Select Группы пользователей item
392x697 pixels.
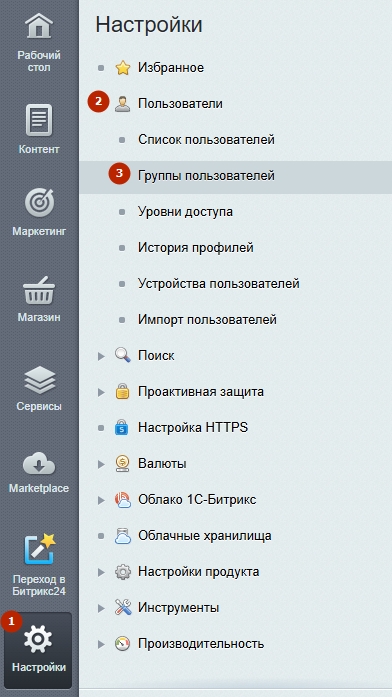pos(236,176)
